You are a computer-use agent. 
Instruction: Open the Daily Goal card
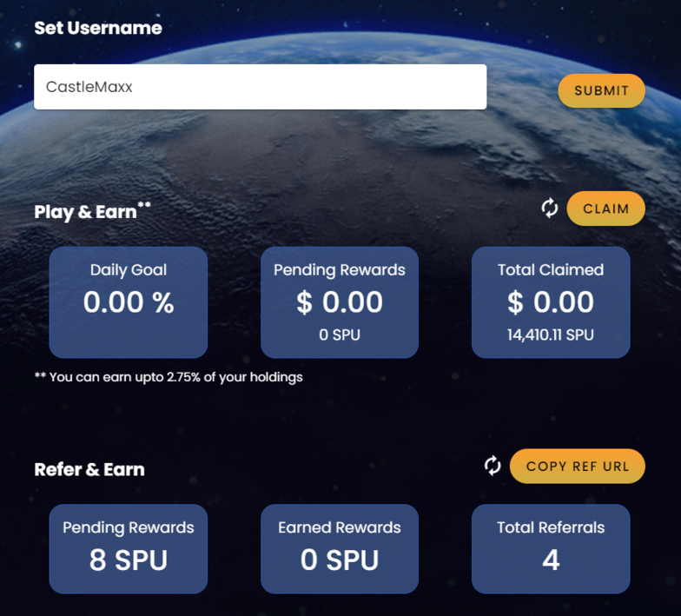click(x=129, y=302)
